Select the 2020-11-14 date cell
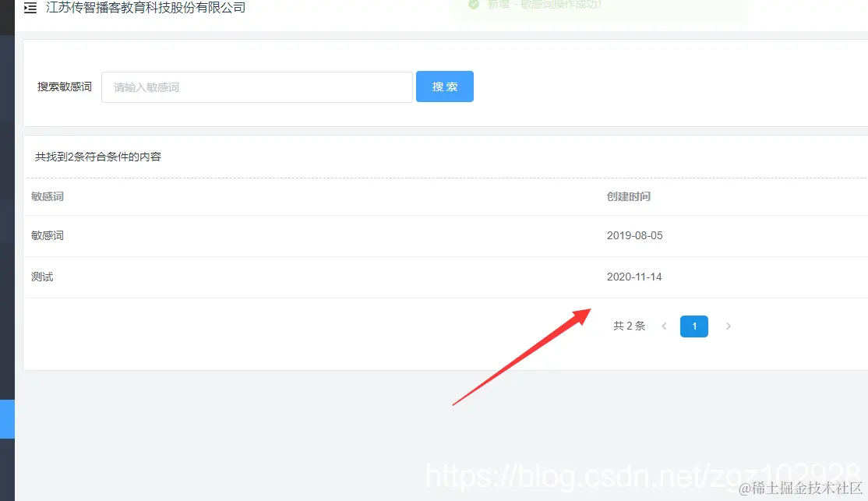This screenshot has width=868, height=501. click(x=633, y=277)
